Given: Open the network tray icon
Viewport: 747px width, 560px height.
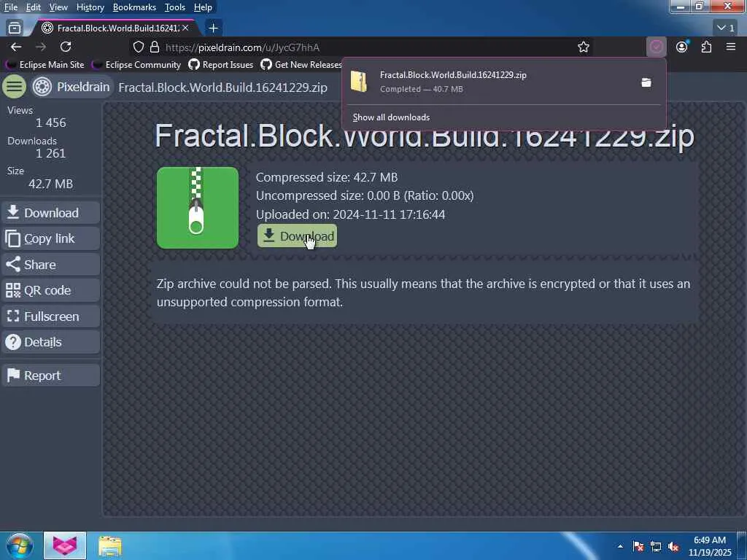Looking at the screenshot, I should coord(656,546).
